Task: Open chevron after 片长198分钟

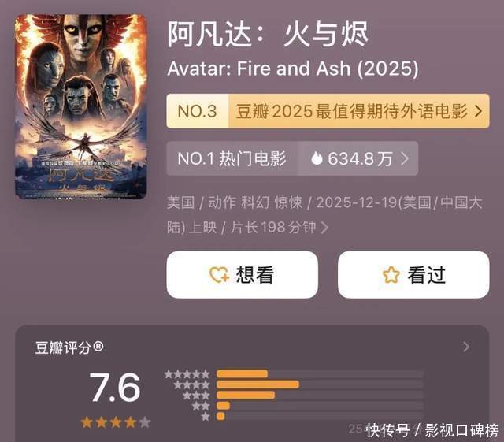Action: 324,228
